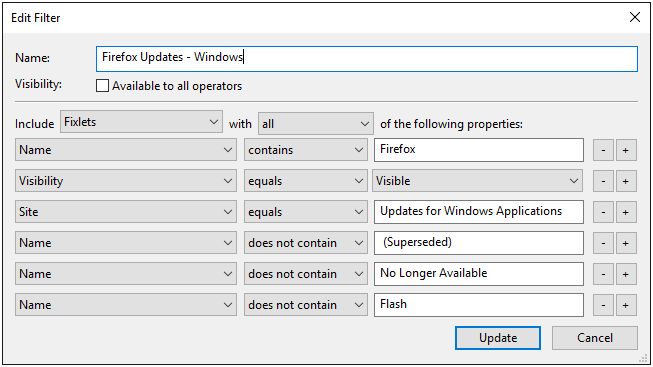The height and width of the screenshot is (367, 653).
Task: Add row after Site condition with plus
Action: pyautogui.click(x=626, y=212)
